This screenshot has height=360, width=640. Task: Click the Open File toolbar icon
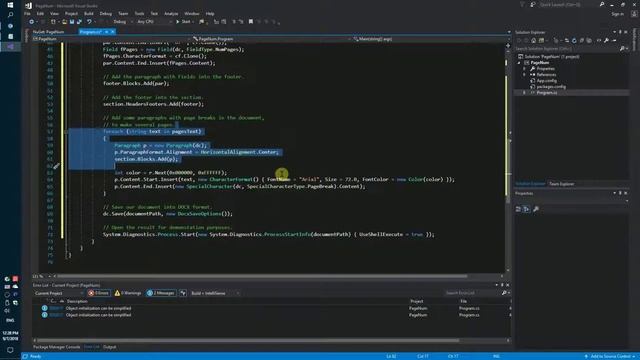[64, 22]
